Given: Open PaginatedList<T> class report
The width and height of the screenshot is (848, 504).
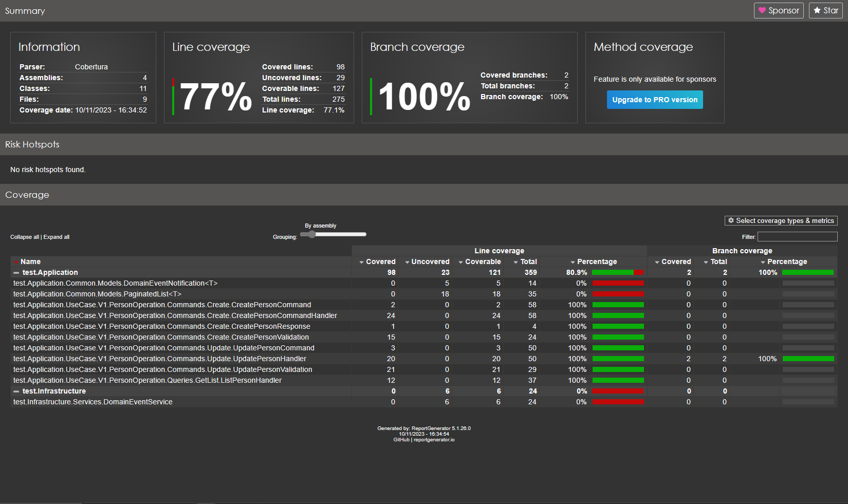Looking at the screenshot, I should click(x=97, y=294).
